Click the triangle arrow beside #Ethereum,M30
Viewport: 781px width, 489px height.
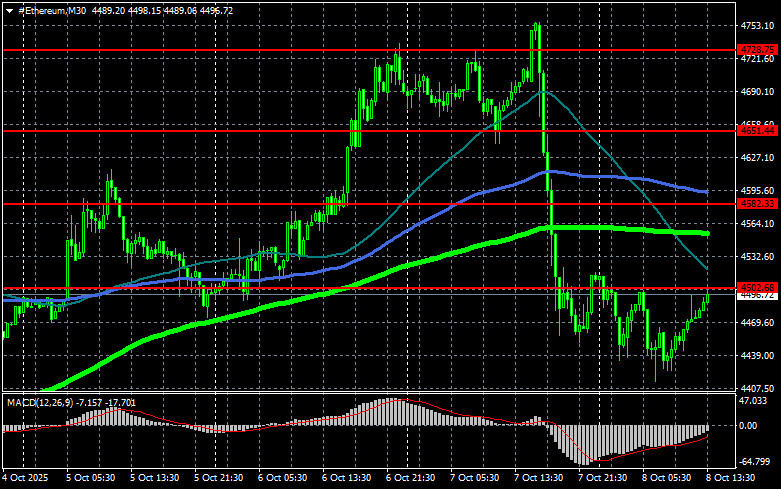tap(8, 10)
